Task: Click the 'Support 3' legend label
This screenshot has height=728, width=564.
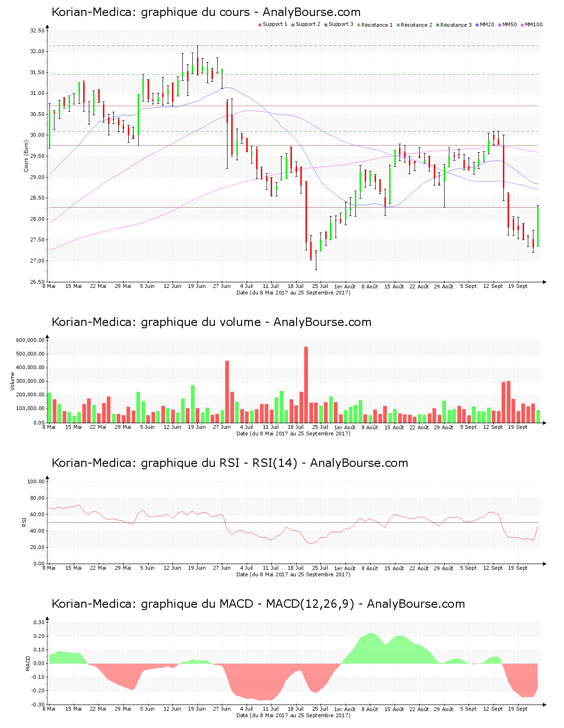Action: point(341,24)
